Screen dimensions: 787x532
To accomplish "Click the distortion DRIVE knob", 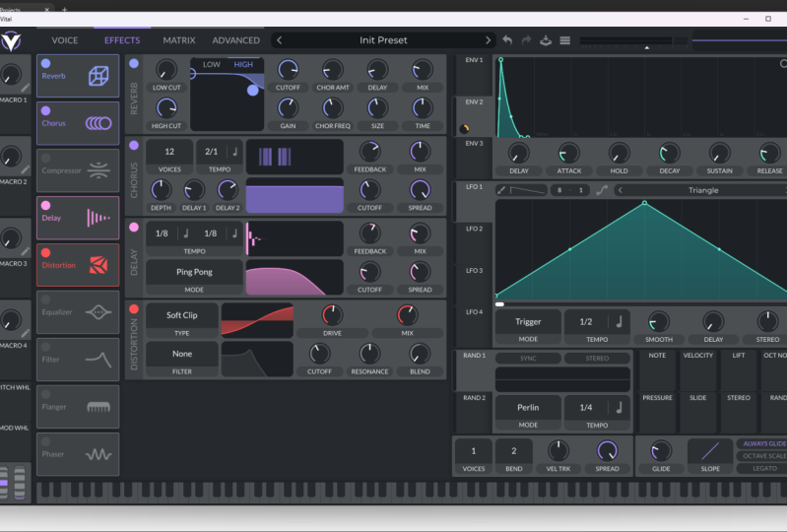I will (x=332, y=315).
